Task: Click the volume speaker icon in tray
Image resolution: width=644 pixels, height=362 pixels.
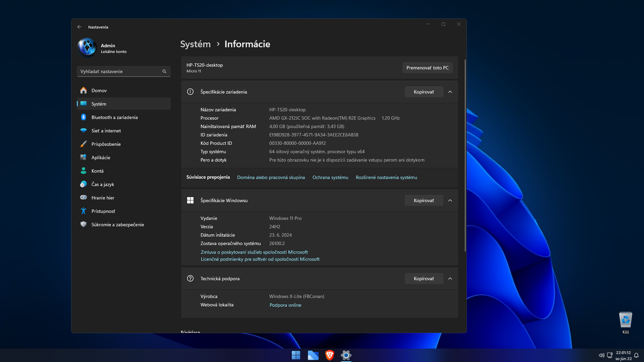Action: [x=601, y=355]
